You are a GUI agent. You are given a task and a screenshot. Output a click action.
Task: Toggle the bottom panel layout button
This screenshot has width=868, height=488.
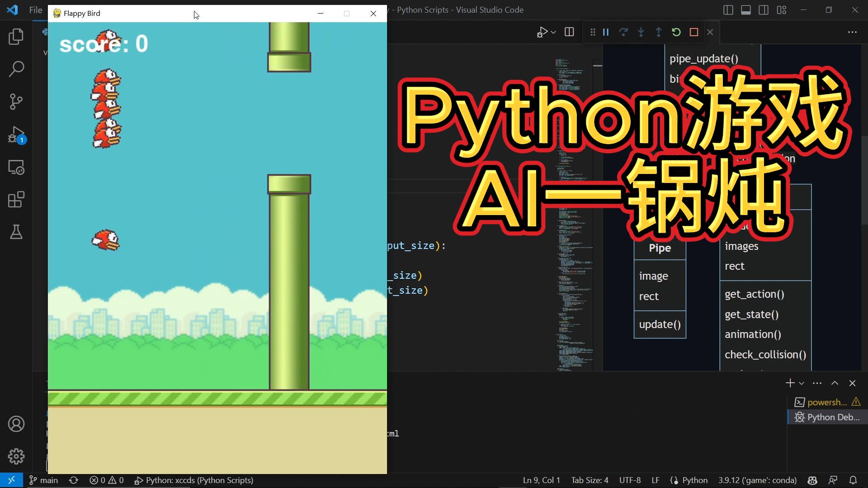pos(746,10)
